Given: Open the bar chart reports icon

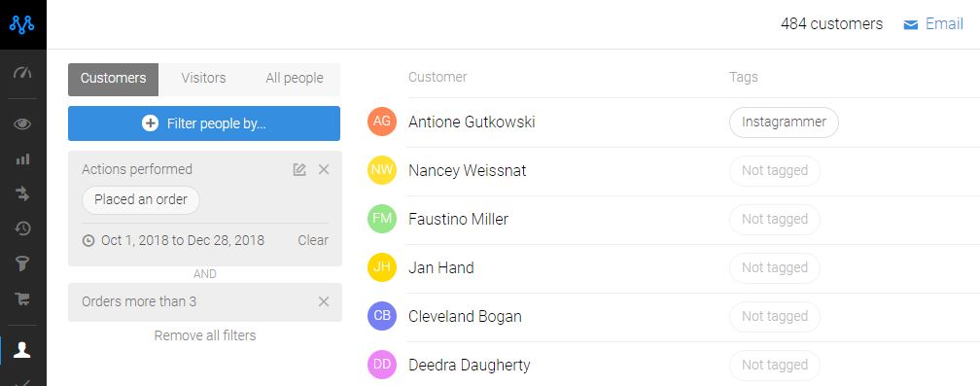Looking at the screenshot, I should point(22,159).
